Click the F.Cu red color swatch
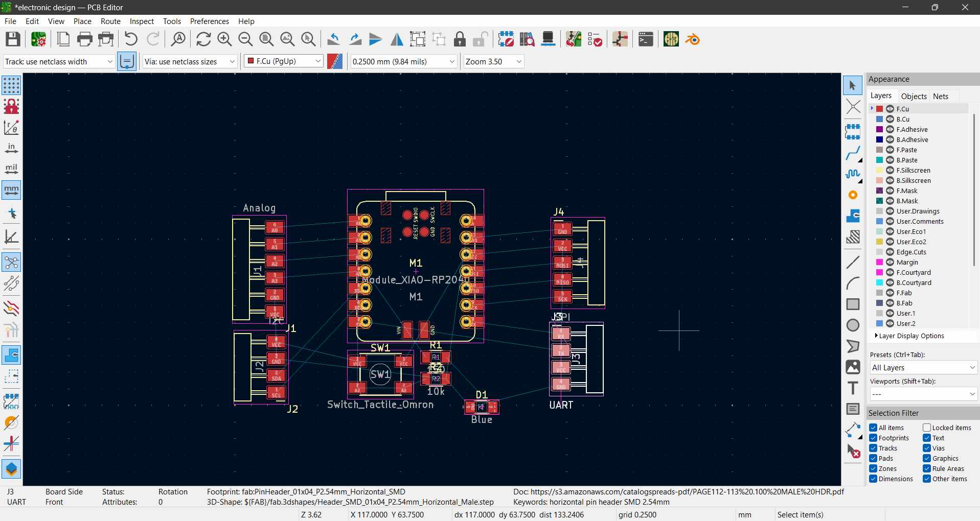This screenshot has width=980, height=521. point(879,108)
